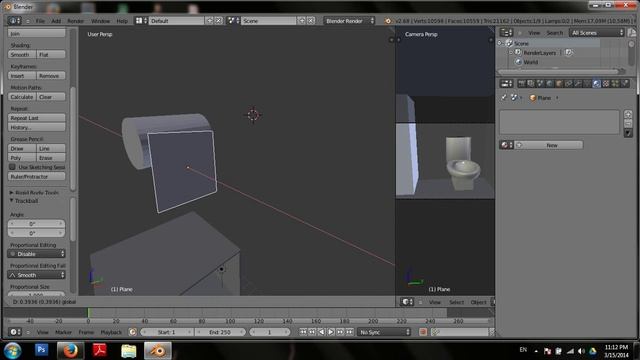Open the Render menu
The image size is (640, 360).
[76, 21]
